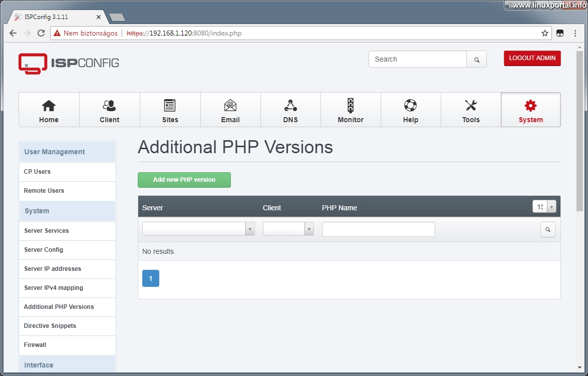This screenshot has height=376, width=588.
Task: Click the page vertical scrollbar thumb
Action: (580, 131)
